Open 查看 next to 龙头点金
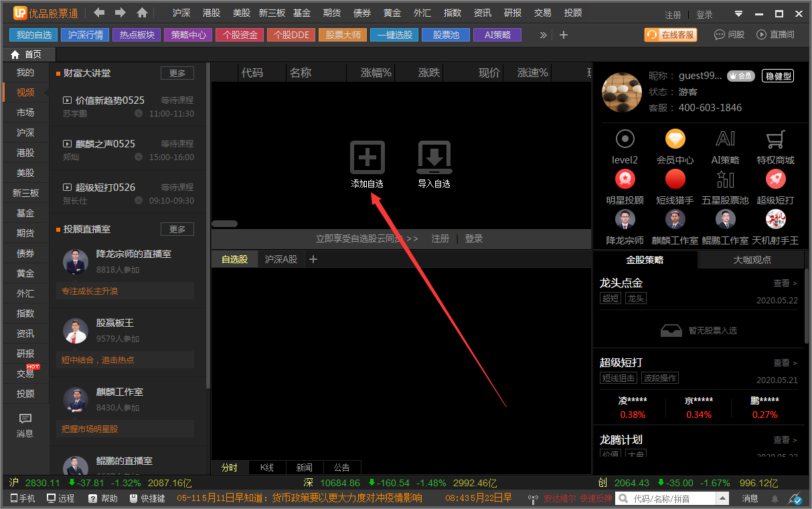This screenshot has width=812, height=509. pyautogui.click(x=783, y=283)
